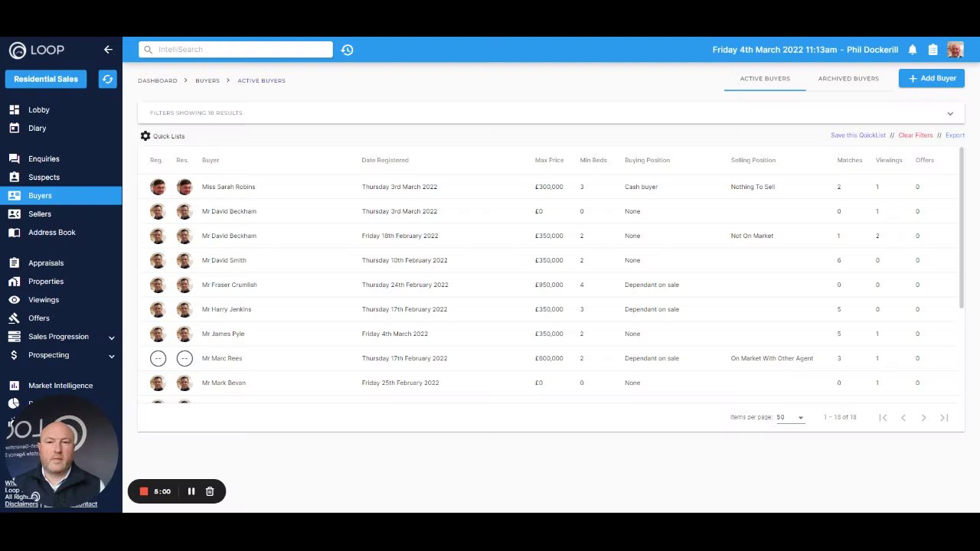The height and width of the screenshot is (551, 980).
Task: Jump to first page of results
Action: (883, 418)
